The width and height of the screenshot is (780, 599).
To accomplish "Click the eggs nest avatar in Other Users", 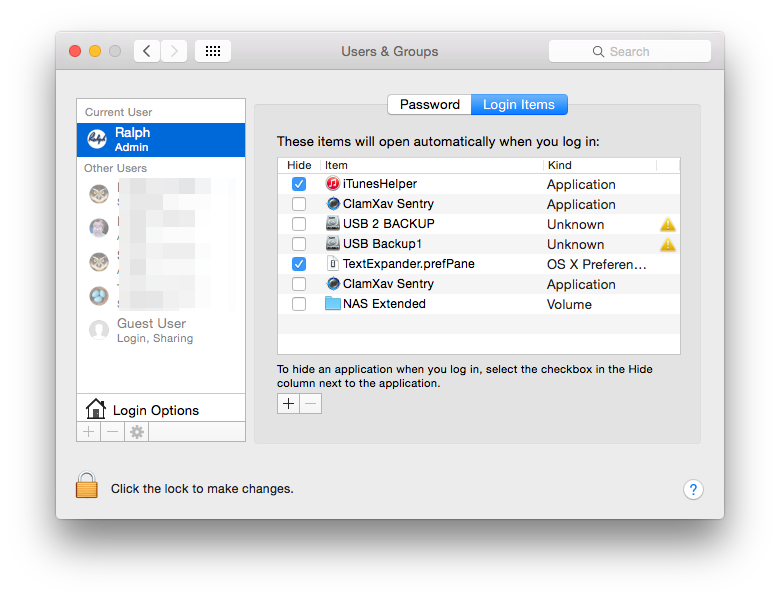I will 99,296.
